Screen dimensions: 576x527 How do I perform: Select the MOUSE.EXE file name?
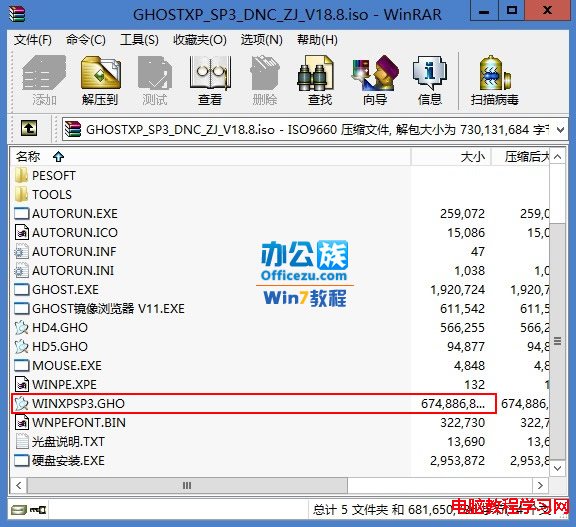click(x=67, y=366)
